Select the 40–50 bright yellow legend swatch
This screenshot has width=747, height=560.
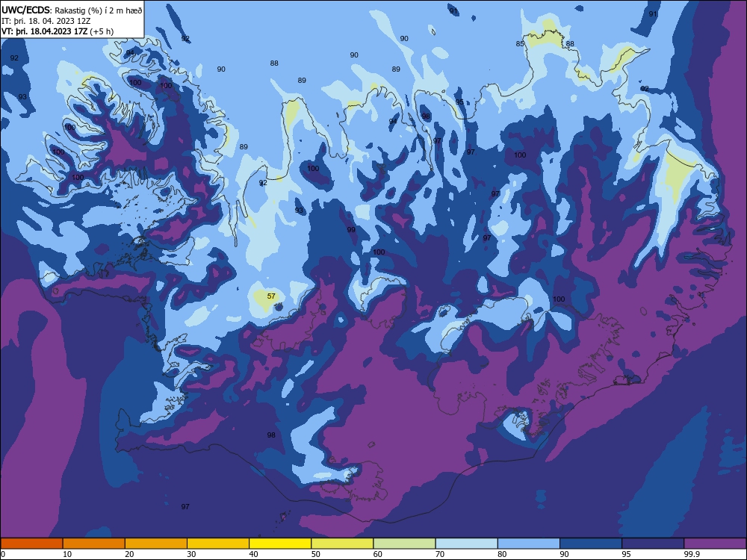(x=280, y=544)
